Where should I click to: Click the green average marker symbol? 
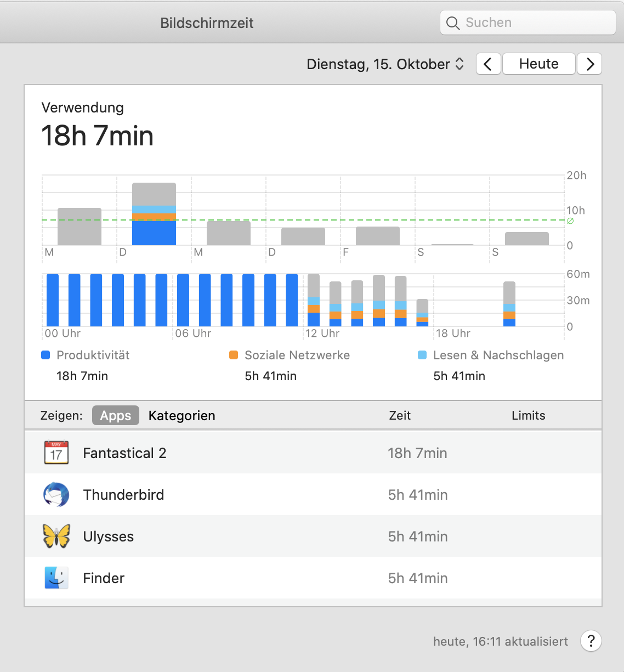coord(570,221)
